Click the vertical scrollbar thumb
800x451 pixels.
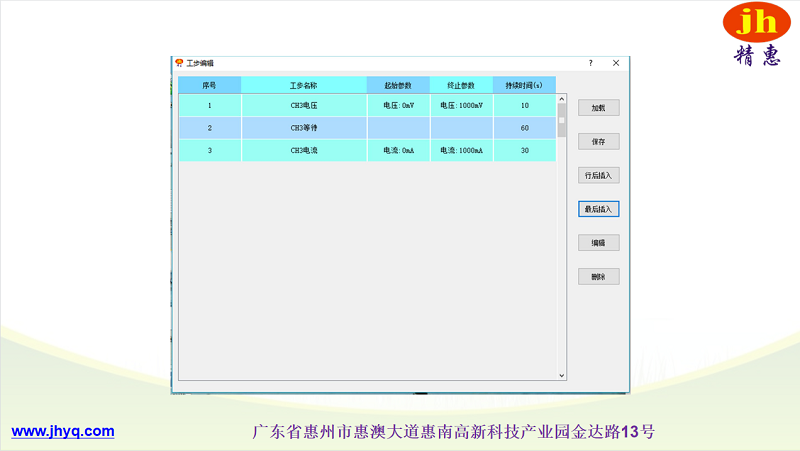[x=561, y=121]
